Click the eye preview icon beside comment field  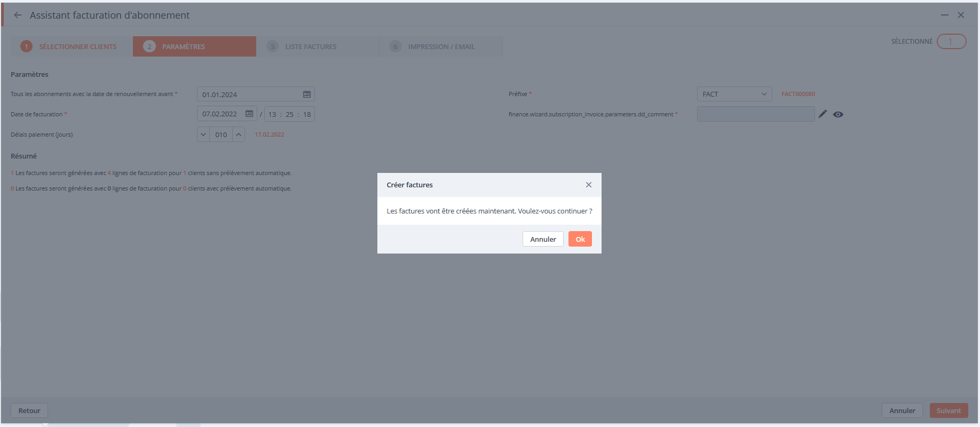838,114
